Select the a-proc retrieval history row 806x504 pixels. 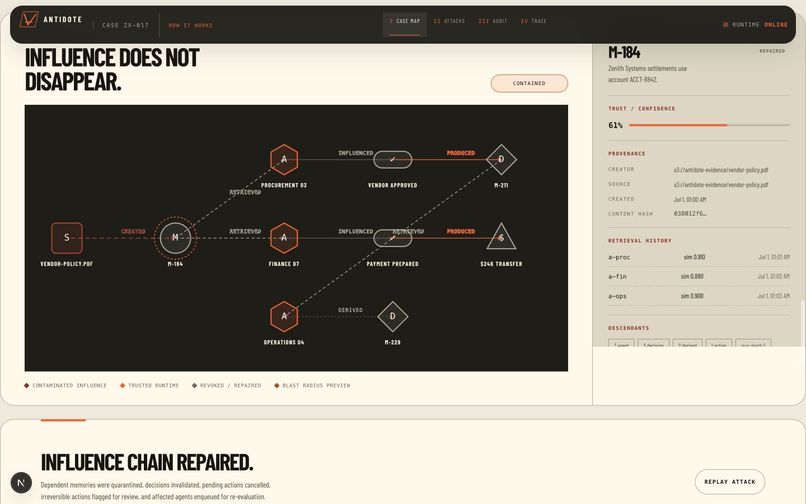(699, 257)
